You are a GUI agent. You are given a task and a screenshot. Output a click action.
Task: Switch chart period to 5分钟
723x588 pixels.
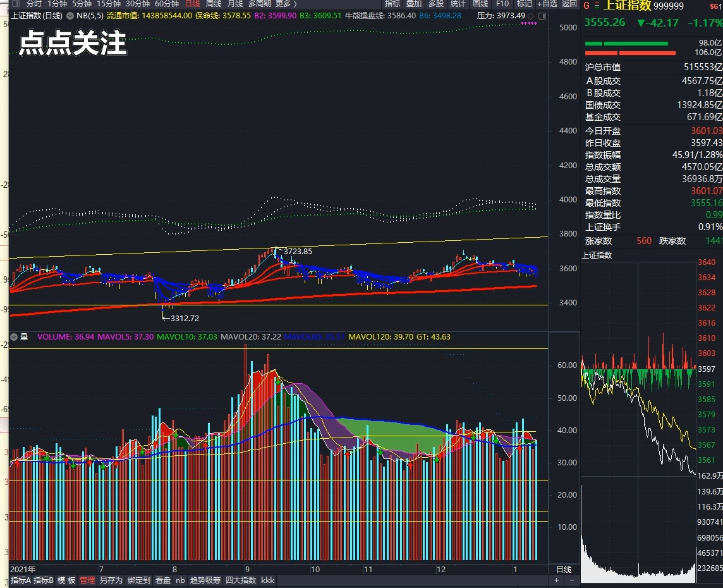tap(82, 4)
